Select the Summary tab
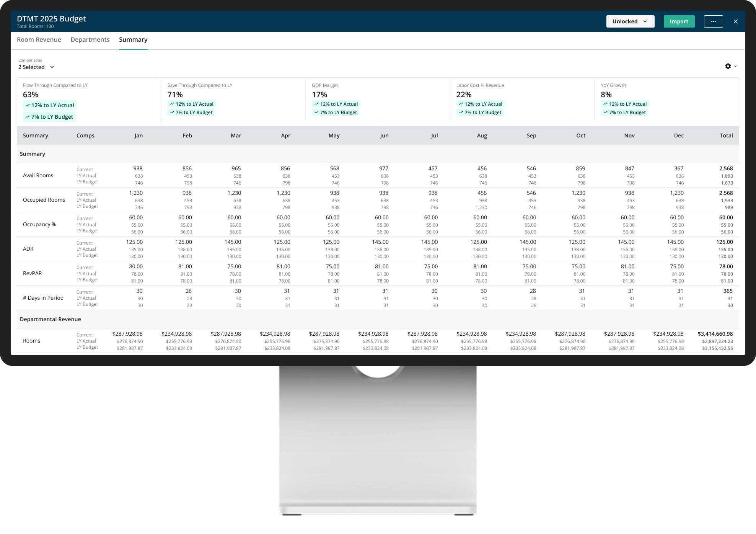This screenshot has height=534, width=756. click(133, 40)
